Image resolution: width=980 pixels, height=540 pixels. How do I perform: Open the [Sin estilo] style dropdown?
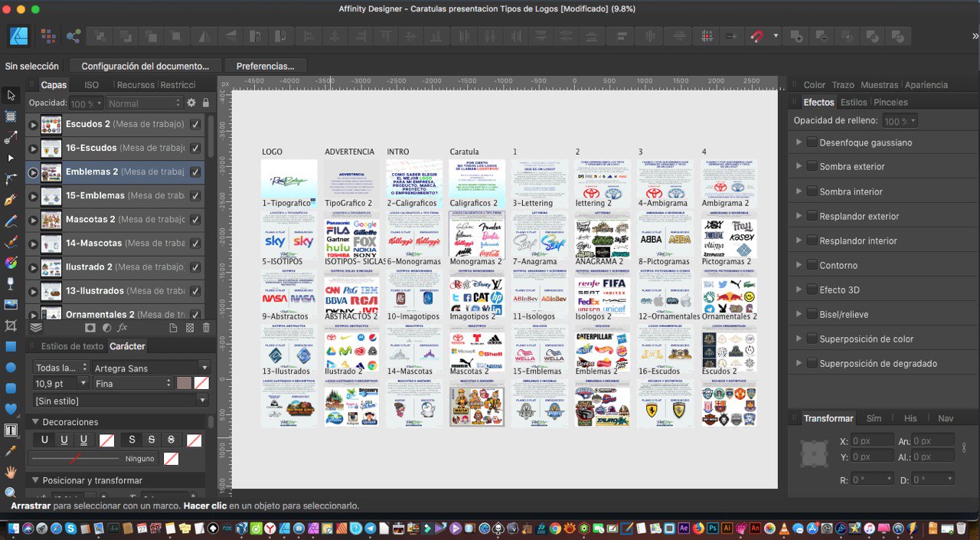pos(120,401)
